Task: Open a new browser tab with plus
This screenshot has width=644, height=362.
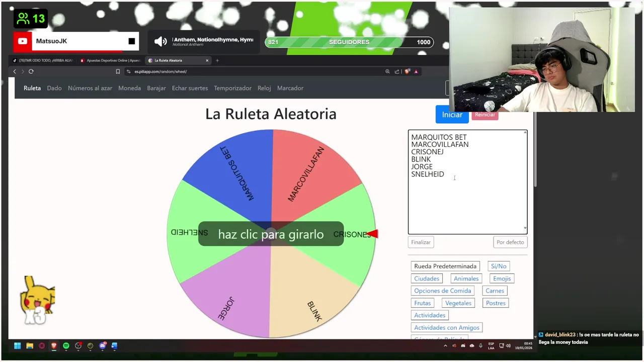Action: pyautogui.click(x=217, y=60)
